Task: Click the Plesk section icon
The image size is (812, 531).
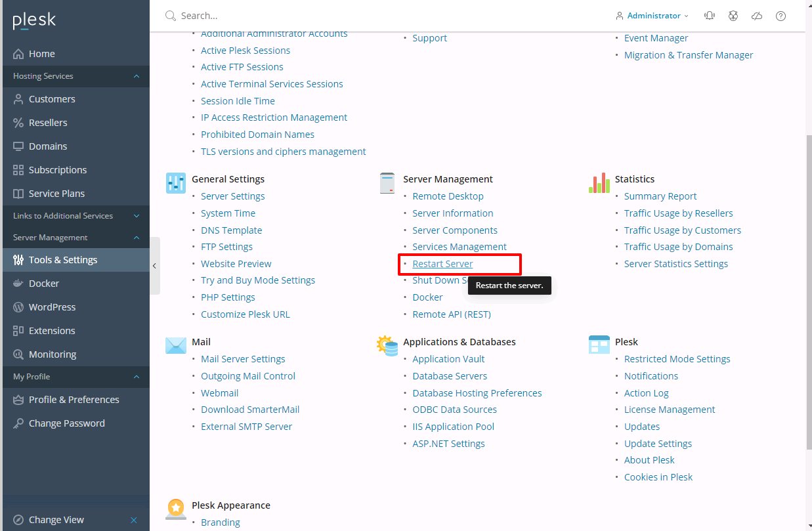Action: coord(599,345)
